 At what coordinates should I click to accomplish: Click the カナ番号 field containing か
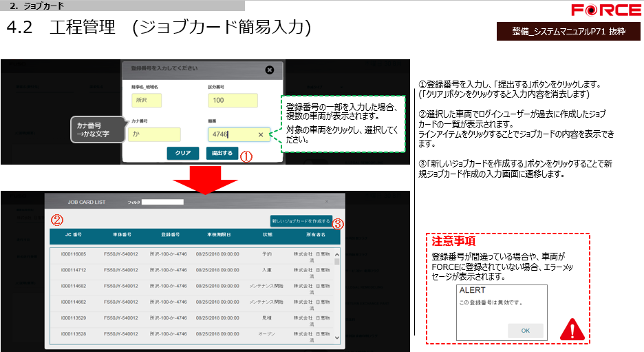pyautogui.click(x=155, y=135)
